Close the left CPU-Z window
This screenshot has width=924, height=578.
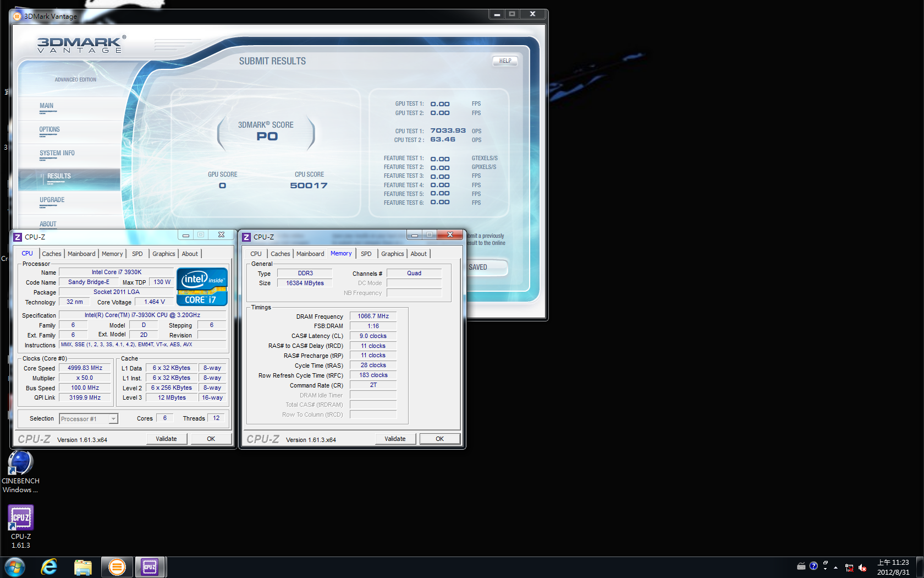point(221,235)
